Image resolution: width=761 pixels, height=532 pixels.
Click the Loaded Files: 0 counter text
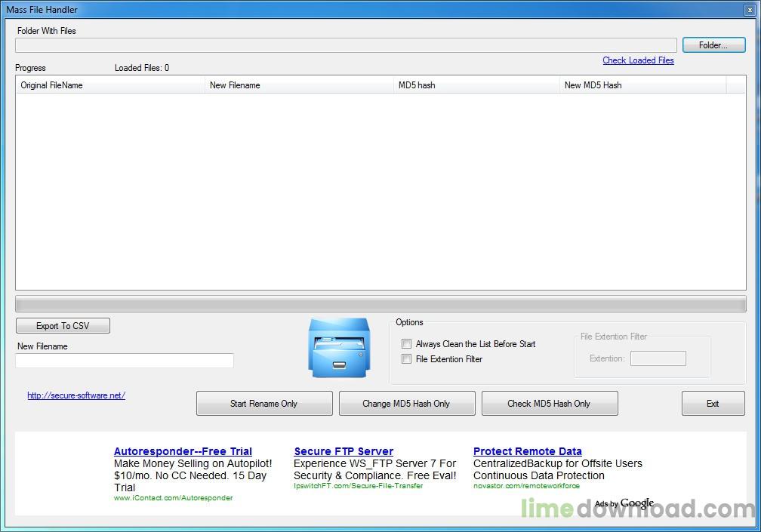click(x=142, y=68)
